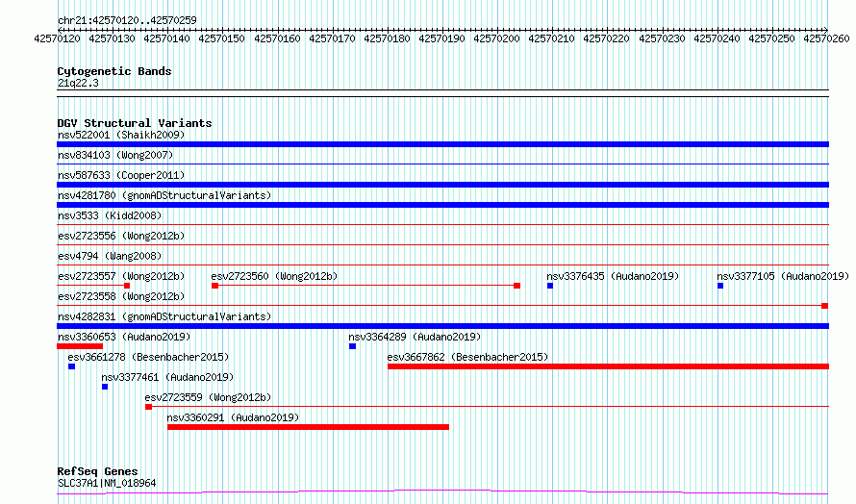This screenshot has height=504, width=856.
Task: Click ruler position 42570120
Action: click(x=58, y=38)
